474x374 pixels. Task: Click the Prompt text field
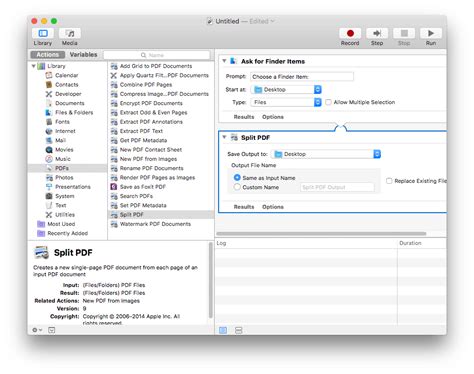pyautogui.click(x=302, y=77)
